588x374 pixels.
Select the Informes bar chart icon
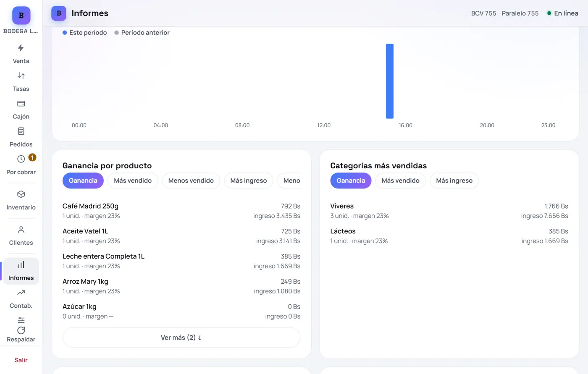coord(21,265)
